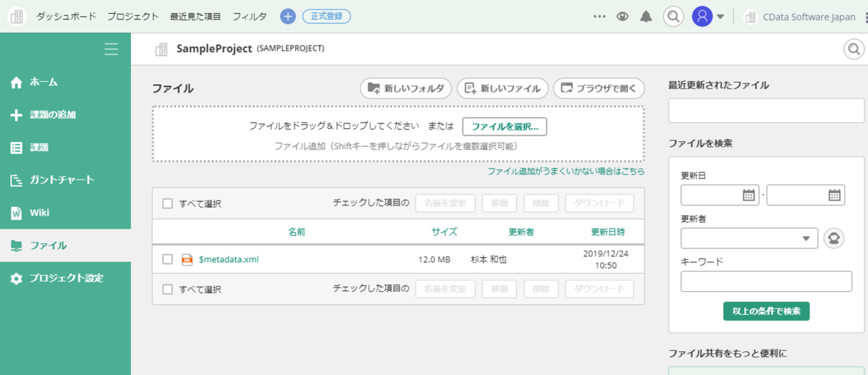Click the 12.0 MB size cell
This screenshot has width=868, height=375.
[434, 259]
